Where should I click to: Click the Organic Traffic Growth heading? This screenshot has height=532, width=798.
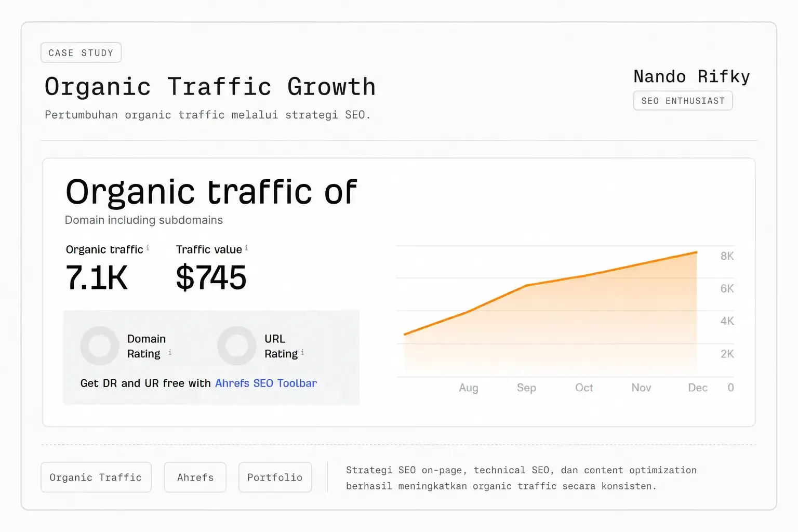coord(210,87)
